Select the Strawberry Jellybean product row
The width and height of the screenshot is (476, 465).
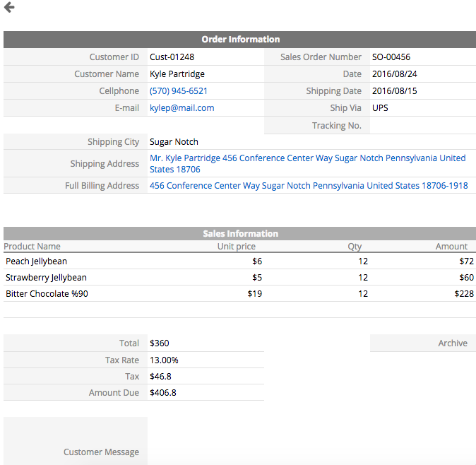[240, 277]
